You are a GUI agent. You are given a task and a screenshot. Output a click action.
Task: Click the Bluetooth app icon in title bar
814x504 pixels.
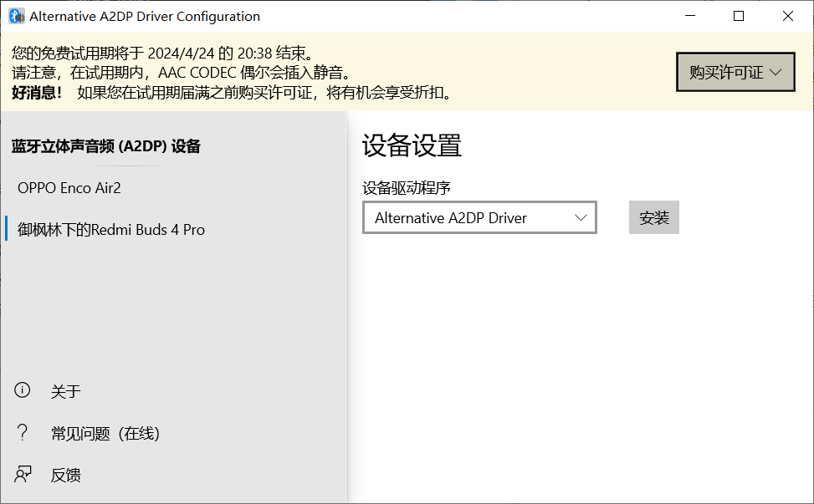click(x=14, y=15)
